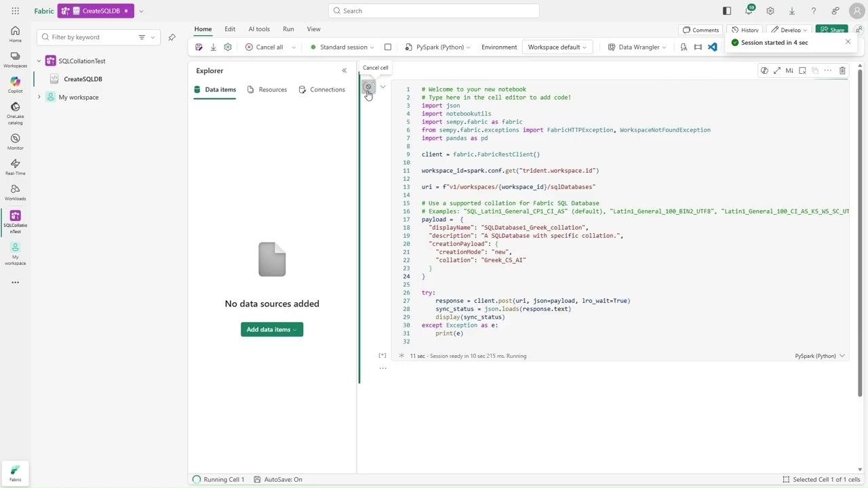Click the notifications bell icon

tap(749, 11)
